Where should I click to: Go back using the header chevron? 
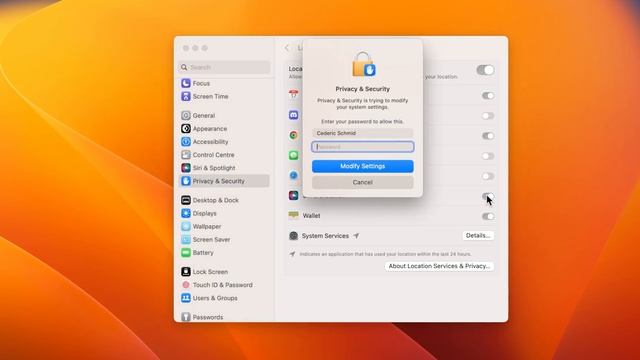[x=287, y=48]
